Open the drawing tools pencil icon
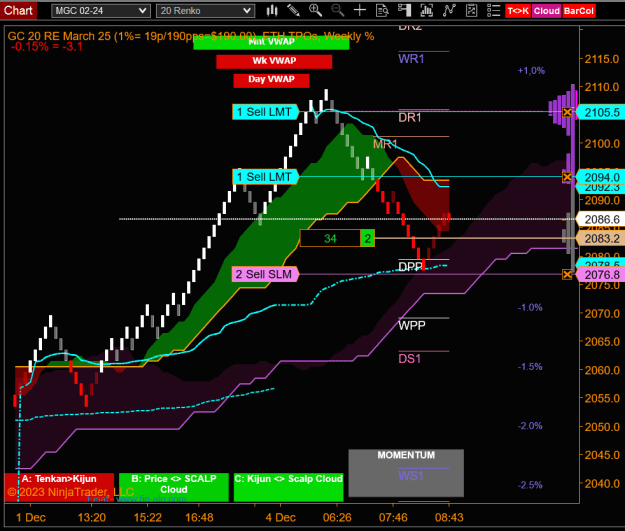The image size is (625, 531). [294, 10]
